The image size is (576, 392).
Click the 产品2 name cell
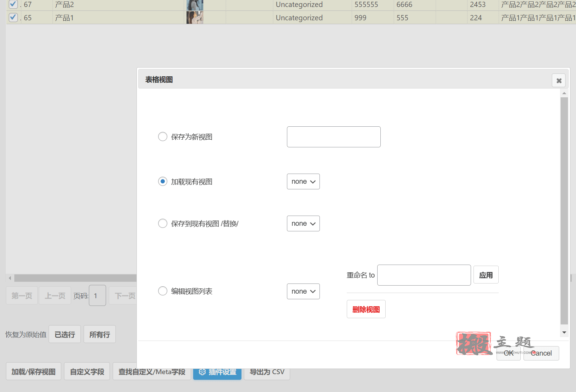click(118, 5)
